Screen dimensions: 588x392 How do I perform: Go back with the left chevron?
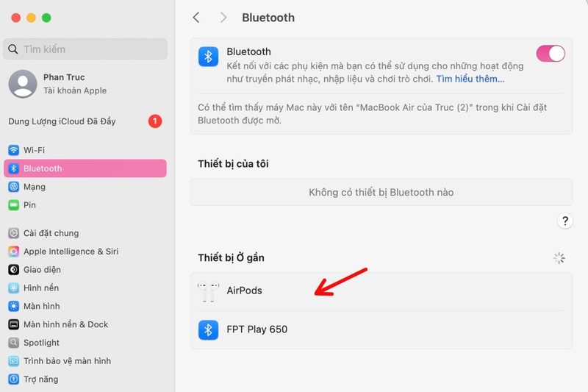pyautogui.click(x=196, y=17)
